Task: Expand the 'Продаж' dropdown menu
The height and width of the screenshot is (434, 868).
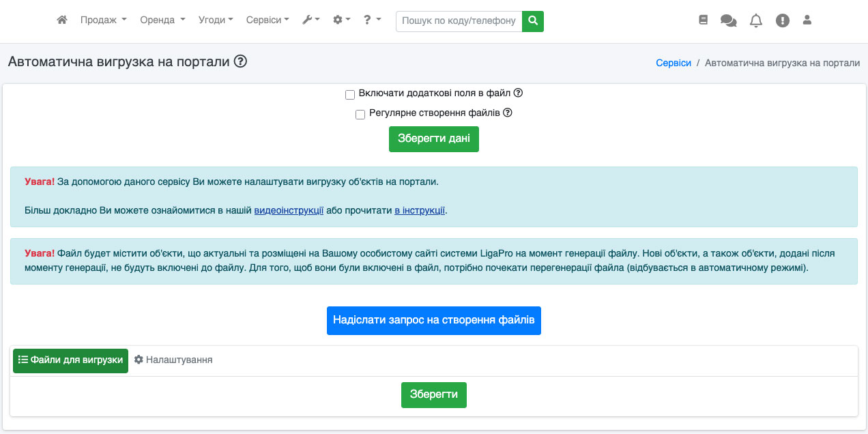Action: coord(104,20)
